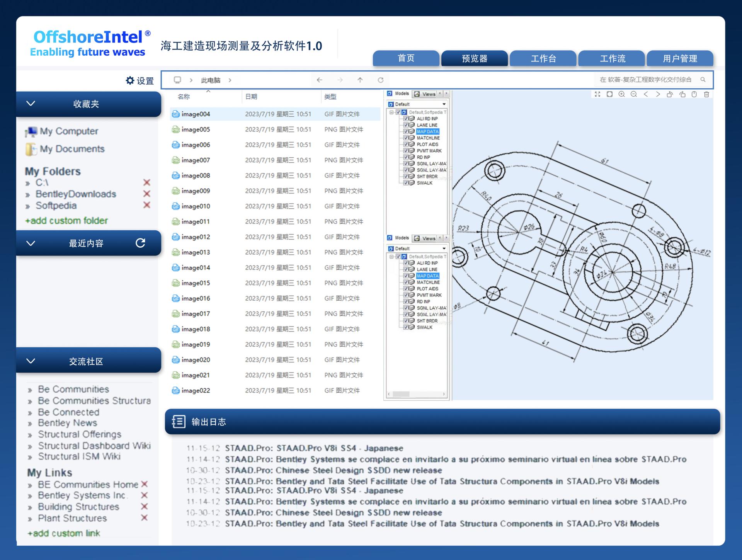Image resolution: width=742 pixels, height=560 pixels.
Task: Open the Bentley News community link
Action: click(68, 423)
